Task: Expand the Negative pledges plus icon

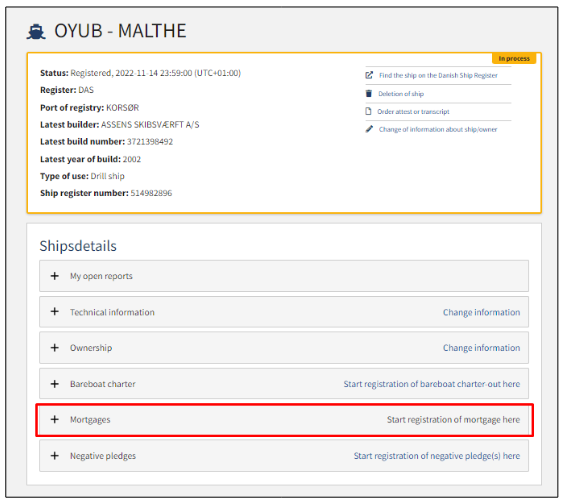Action: pos(55,456)
